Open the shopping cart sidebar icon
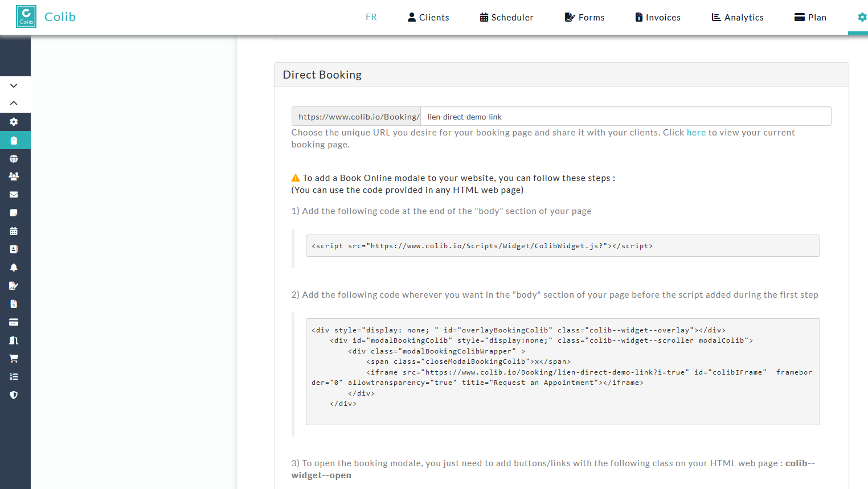The height and width of the screenshot is (489, 868). coord(14,359)
